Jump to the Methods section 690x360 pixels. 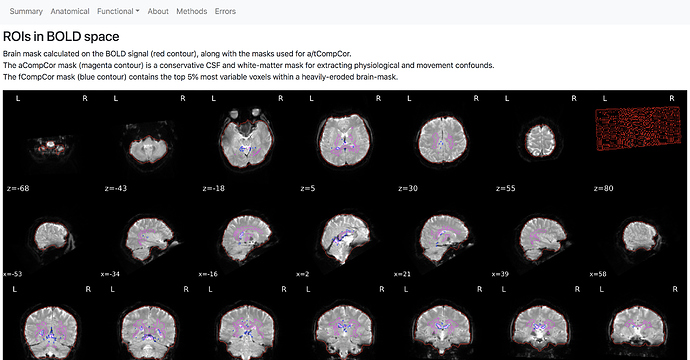pos(191,11)
